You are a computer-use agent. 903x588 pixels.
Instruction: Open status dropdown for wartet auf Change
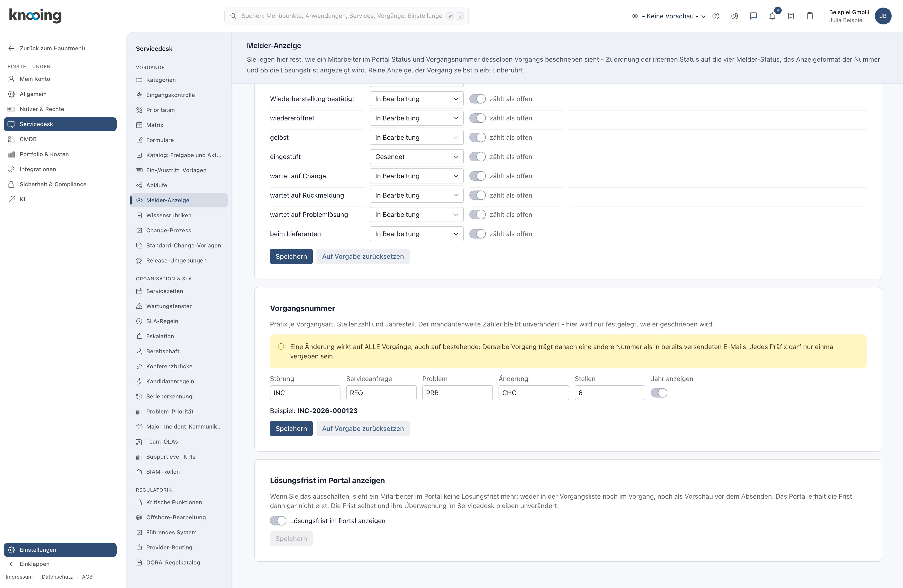416,176
